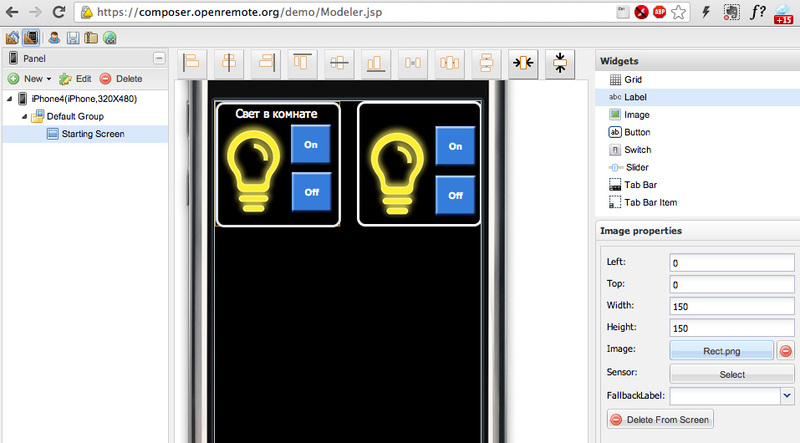
Task: Select Default Group in tree
Action: point(75,116)
